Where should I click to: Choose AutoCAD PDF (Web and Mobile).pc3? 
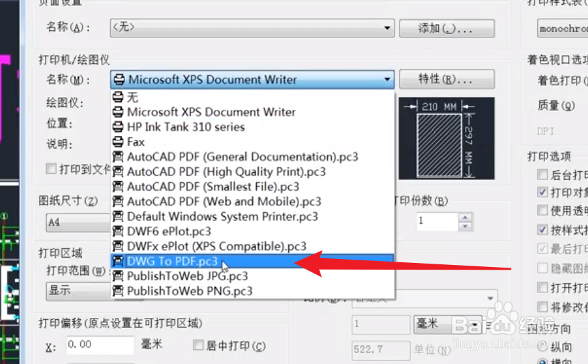[252, 201]
